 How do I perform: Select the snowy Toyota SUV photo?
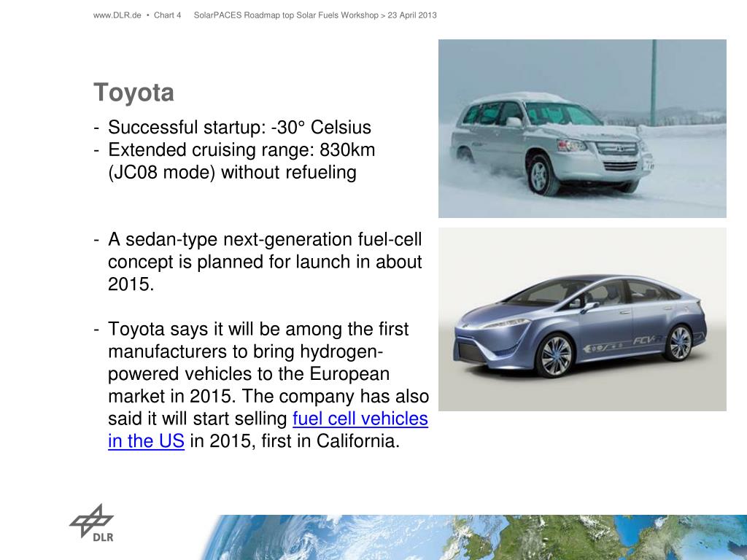582,128
